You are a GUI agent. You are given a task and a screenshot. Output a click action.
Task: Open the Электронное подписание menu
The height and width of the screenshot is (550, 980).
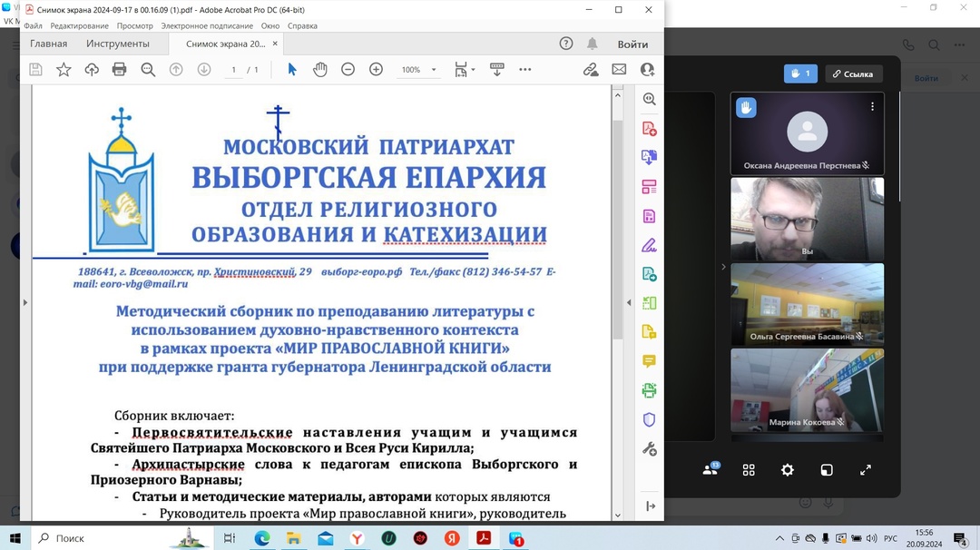pyautogui.click(x=207, y=25)
